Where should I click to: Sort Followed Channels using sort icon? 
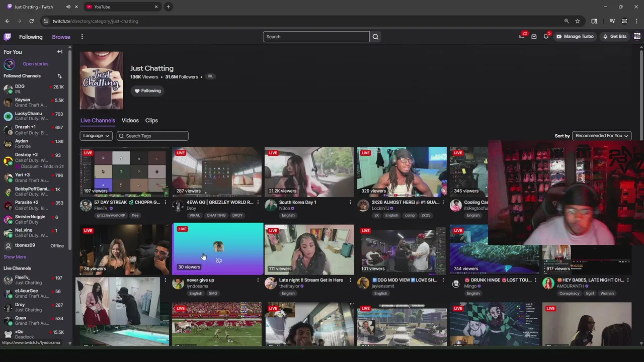click(x=59, y=76)
